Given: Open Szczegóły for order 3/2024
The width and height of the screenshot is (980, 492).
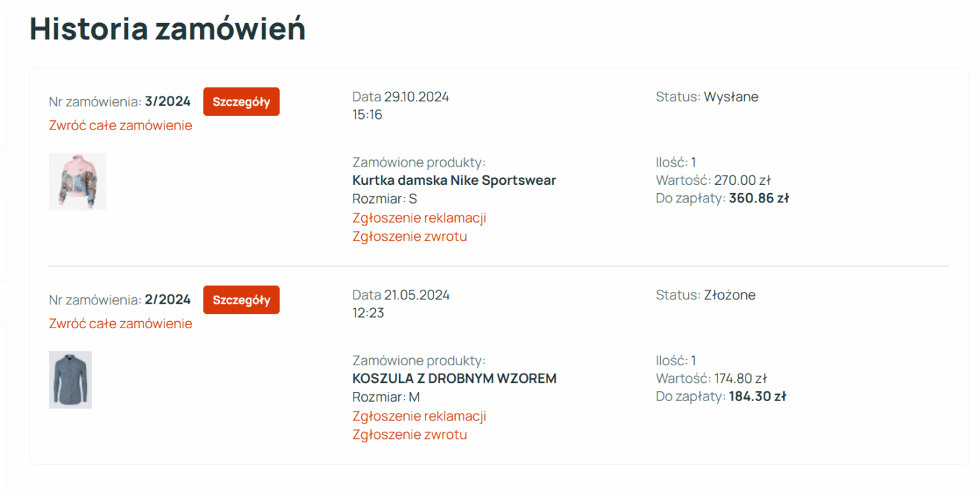Looking at the screenshot, I should tap(241, 101).
